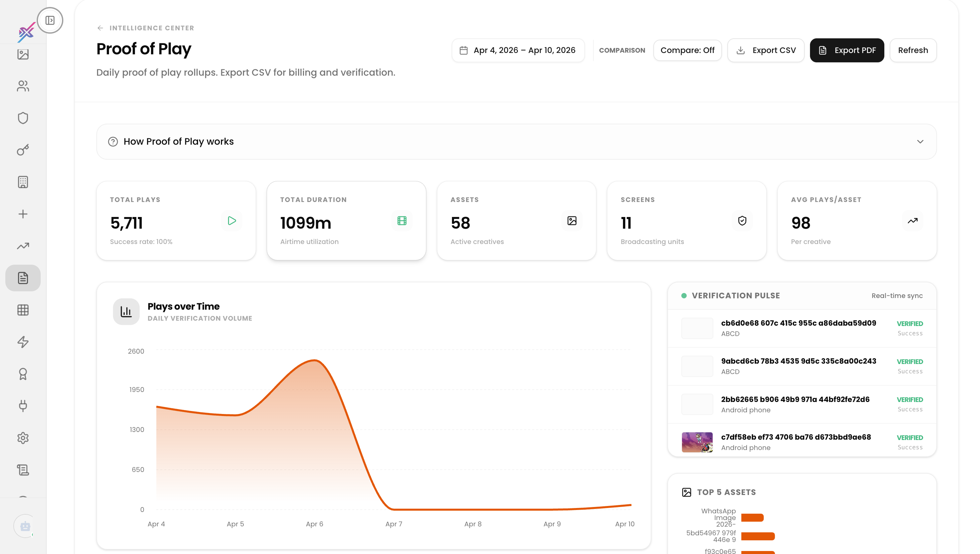Toggle the sidebar collapse panel icon
The image size is (980, 554).
[50, 20]
